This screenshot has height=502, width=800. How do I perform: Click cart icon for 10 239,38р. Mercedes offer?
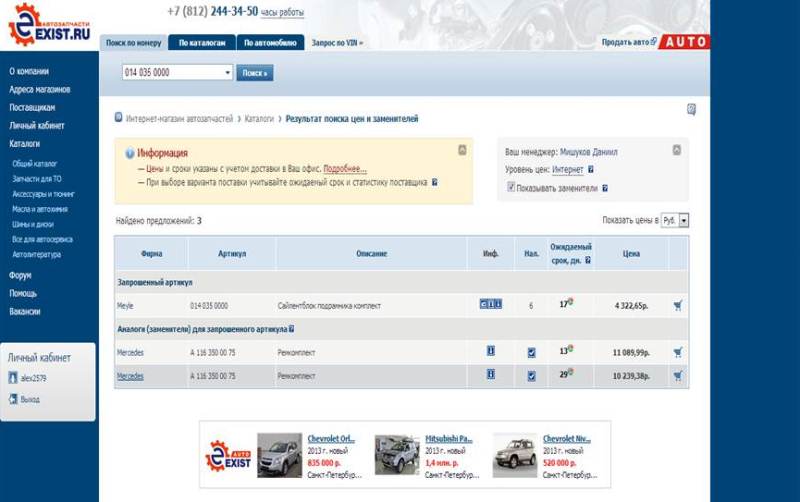[678, 376]
